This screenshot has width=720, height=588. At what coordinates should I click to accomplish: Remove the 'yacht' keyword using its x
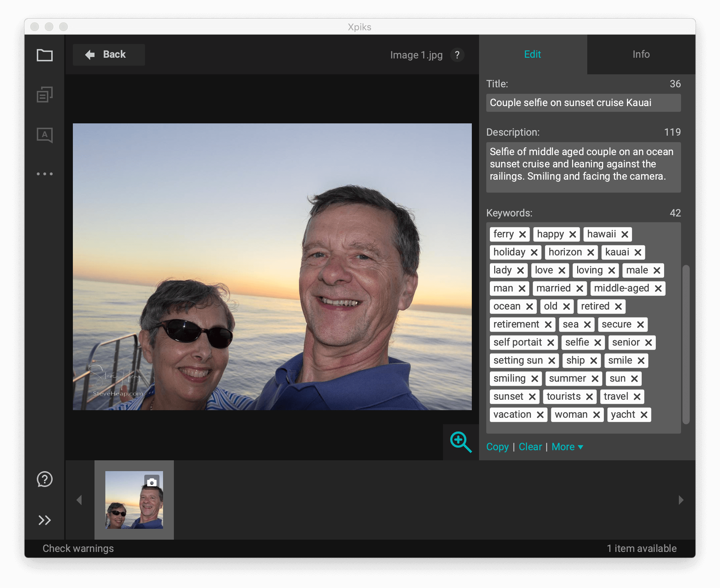[645, 414]
